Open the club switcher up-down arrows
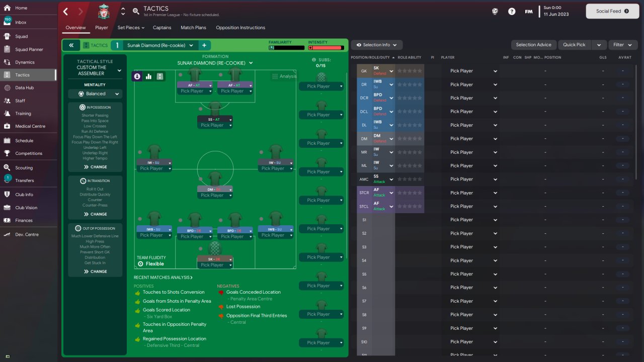This screenshot has width=644, height=362. tap(123, 11)
